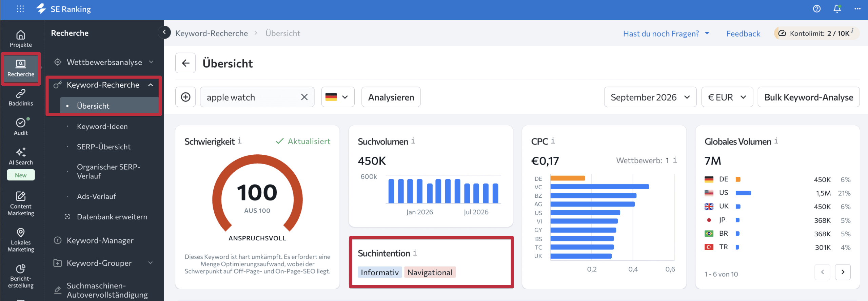Select Recherche in the sidebar

point(21,68)
